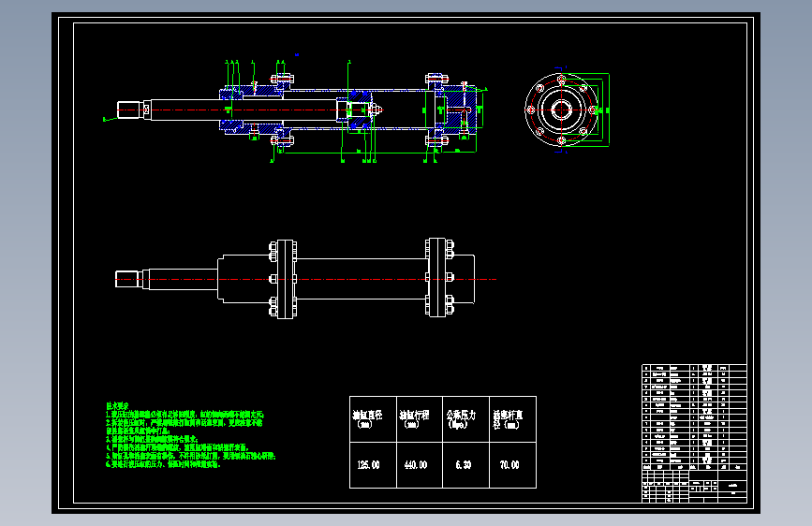
Task: Select the 公称压力 header cell
Action: (466, 419)
